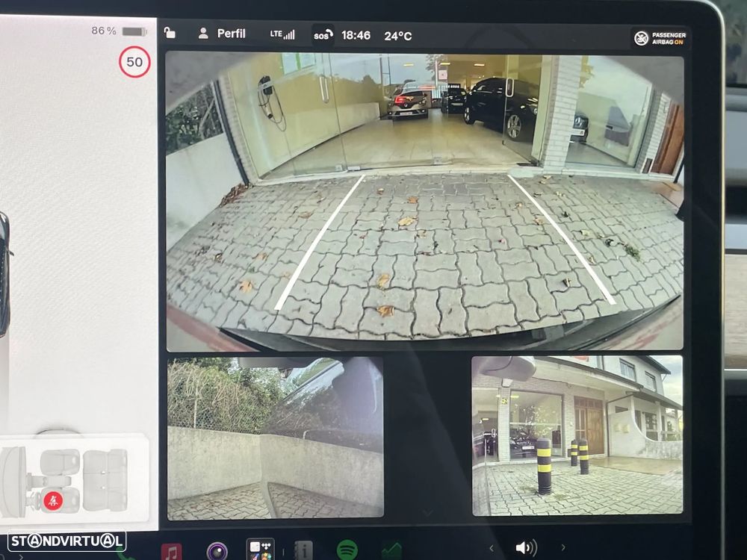The width and height of the screenshot is (747, 560).
Task: Open the Perfil driver profile
Action: (x=222, y=34)
